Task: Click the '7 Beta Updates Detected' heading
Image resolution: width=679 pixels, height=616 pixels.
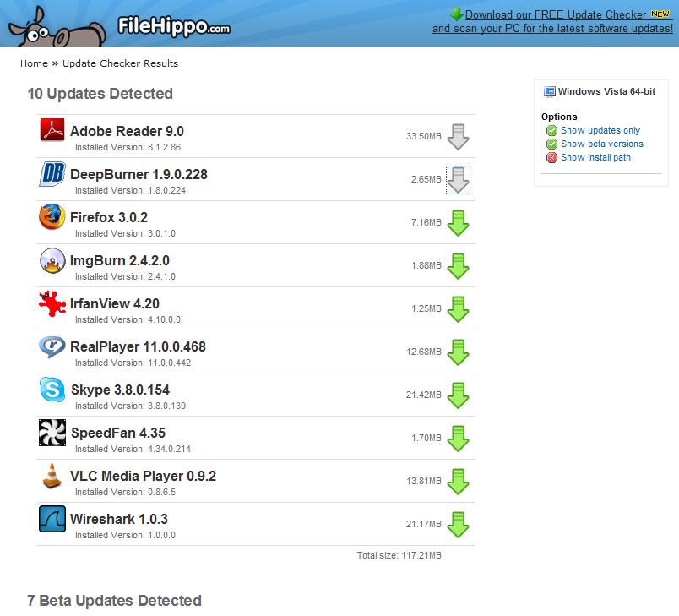Action: [114, 601]
